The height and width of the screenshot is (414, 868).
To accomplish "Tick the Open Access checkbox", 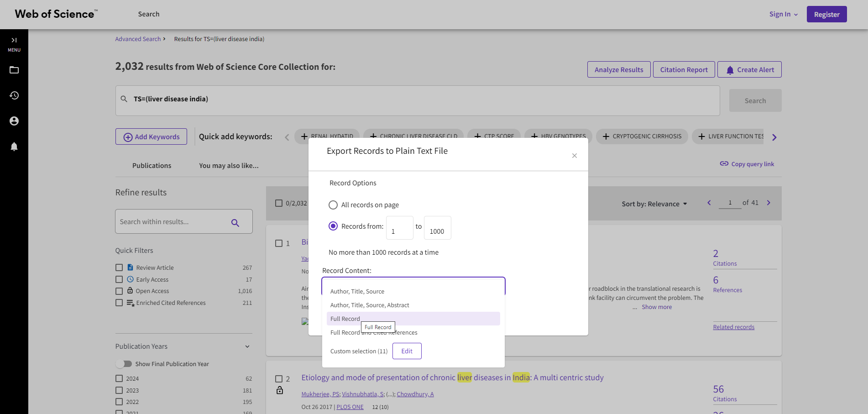I will (x=119, y=291).
